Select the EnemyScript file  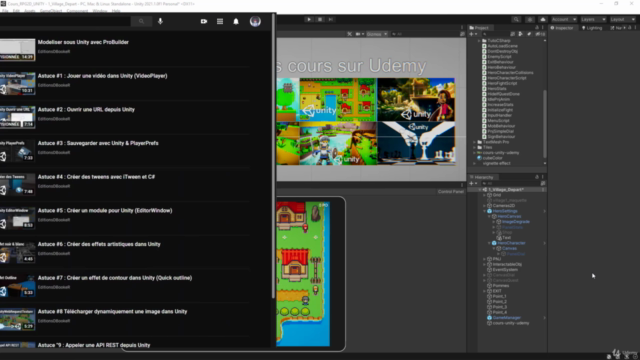[x=499, y=57]
